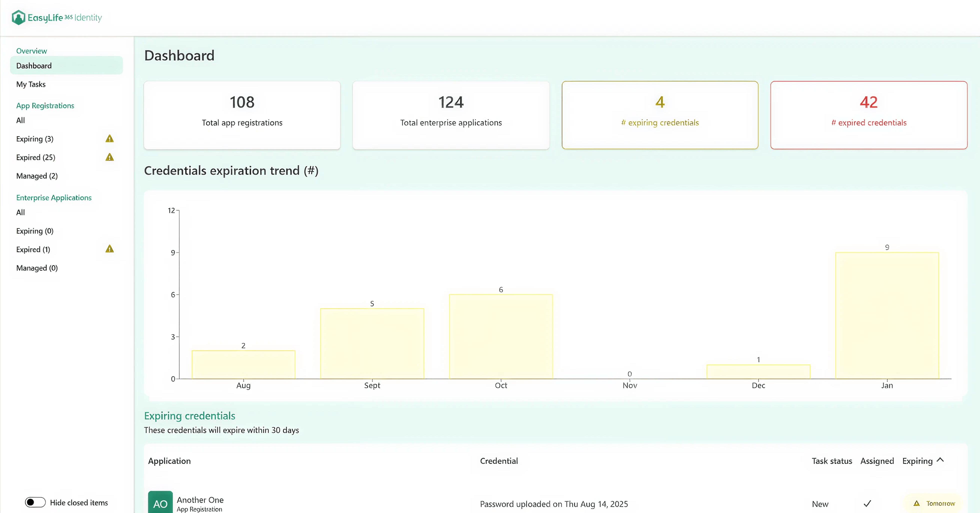Image resolution: width=980 pixels, height=513 pixels.
Task: Click Total enterprise applications card
Action: pos(451,115)
